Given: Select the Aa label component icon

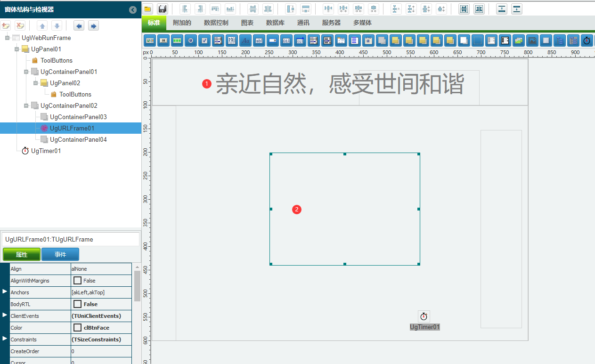Looking at the screenshot, I should click(x=245, y=40).
